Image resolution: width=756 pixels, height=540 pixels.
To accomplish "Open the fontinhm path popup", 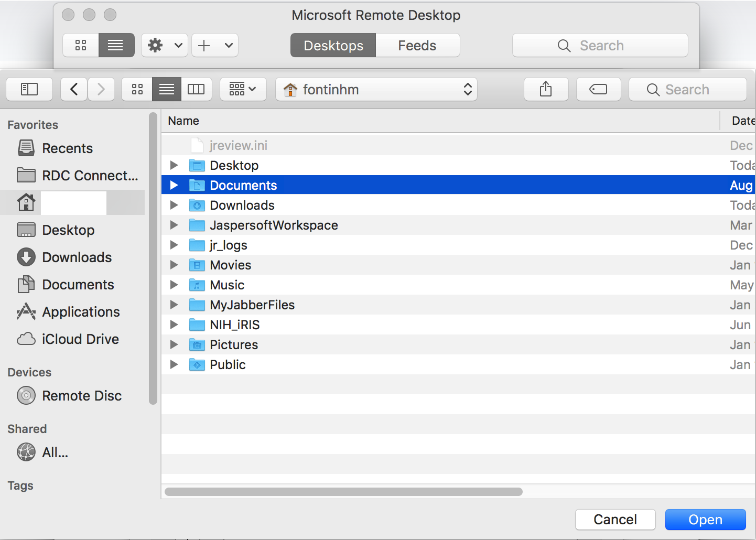I will pos(376,89).
